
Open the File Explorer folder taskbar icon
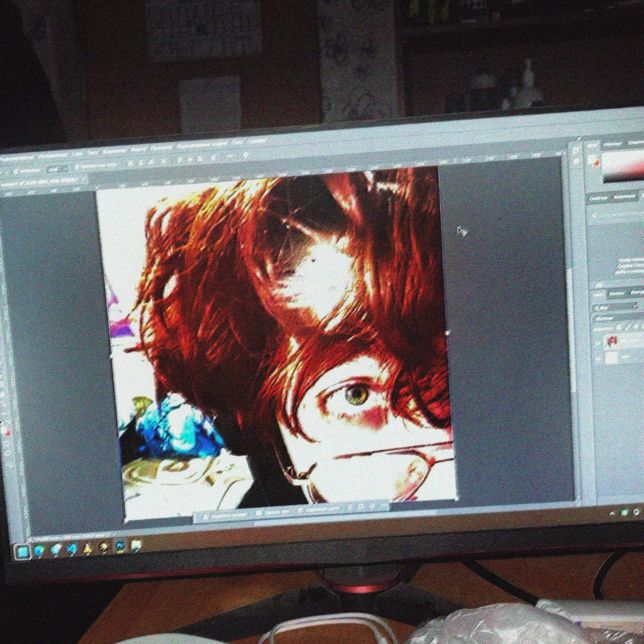click(x=136, y=544)
